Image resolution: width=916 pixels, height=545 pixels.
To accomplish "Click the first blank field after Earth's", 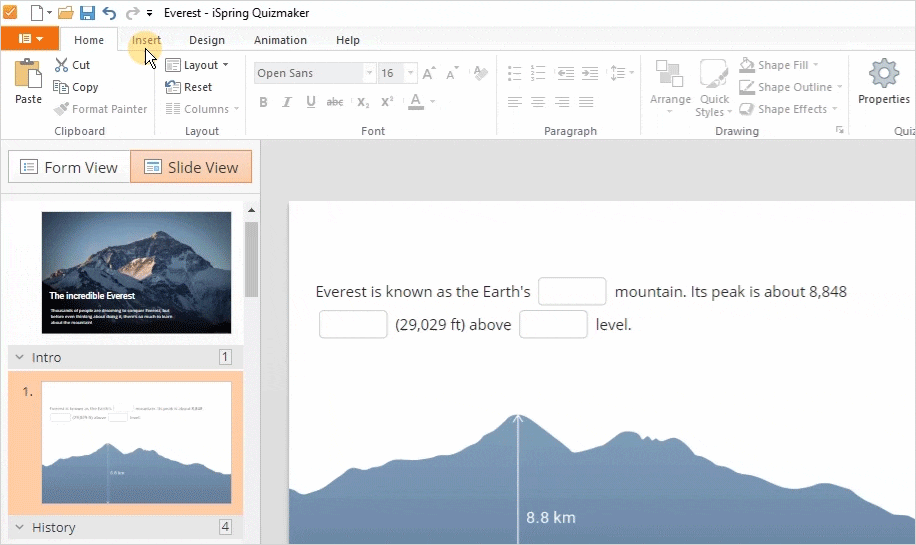I will (572, 291).
